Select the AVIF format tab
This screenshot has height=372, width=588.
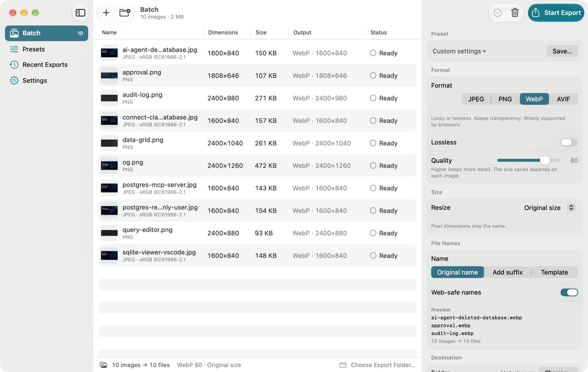coord(563,99)
